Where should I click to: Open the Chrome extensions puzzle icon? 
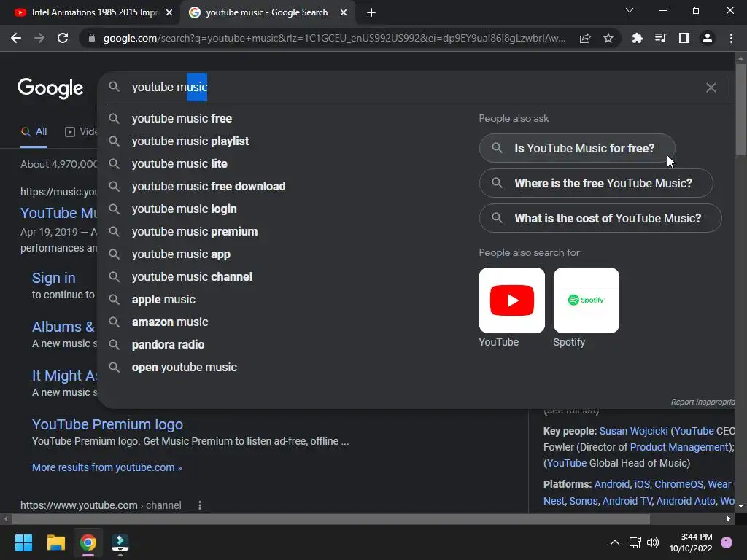[x=637, y=38]
